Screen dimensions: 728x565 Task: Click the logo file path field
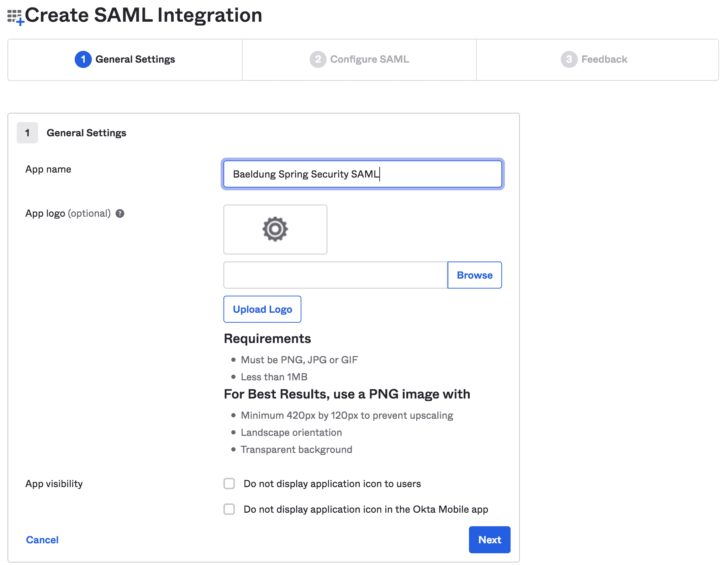[x=335, y=275]
